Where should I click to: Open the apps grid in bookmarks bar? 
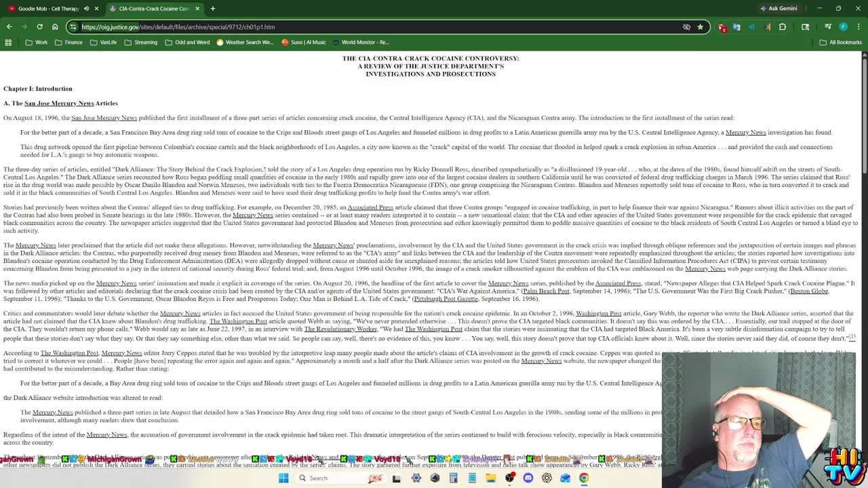8,42
